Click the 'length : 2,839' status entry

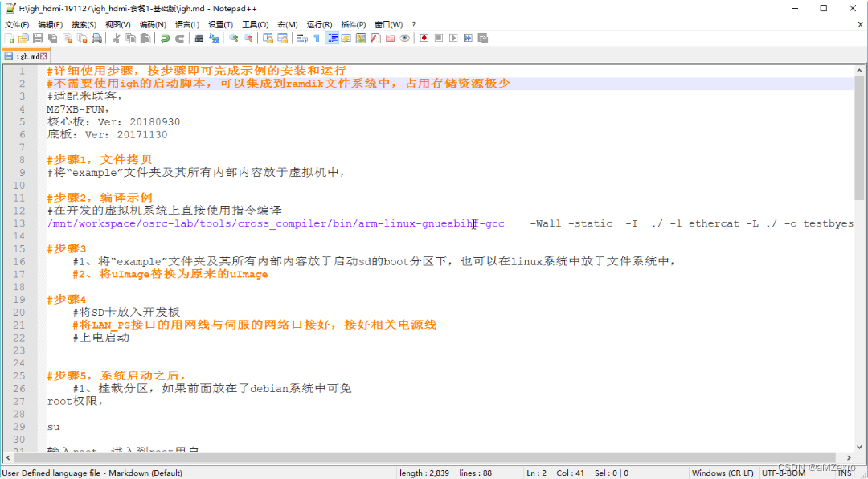(424, 473)
